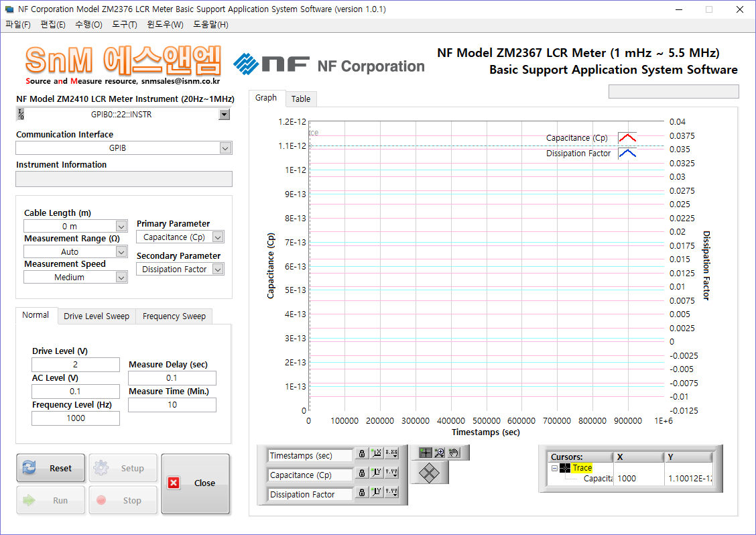Viewport: 756px width, 535px height.
Task: Toggle the Dissipation Factor axis autoscale lock
Action: coord(362,492)
